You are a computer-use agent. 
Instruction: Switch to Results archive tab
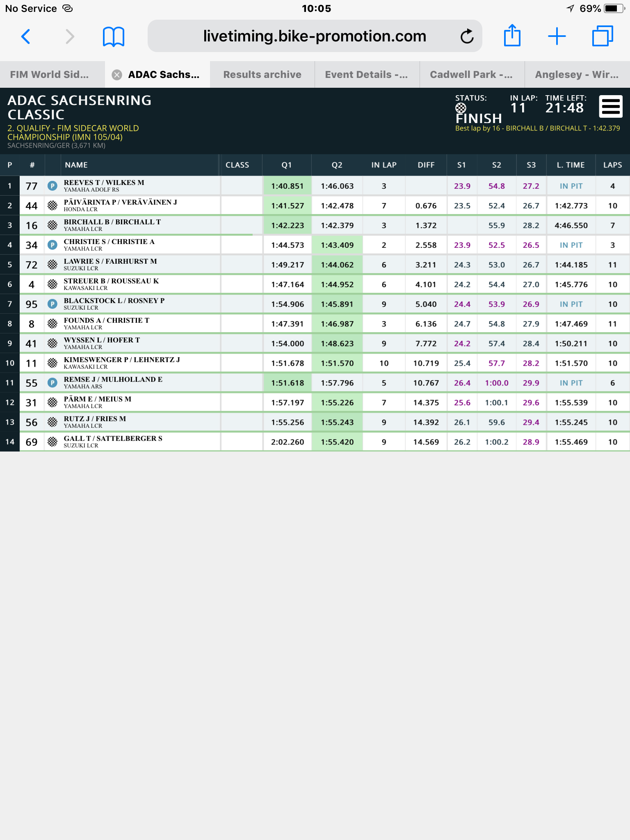click(x=262, y=75)
